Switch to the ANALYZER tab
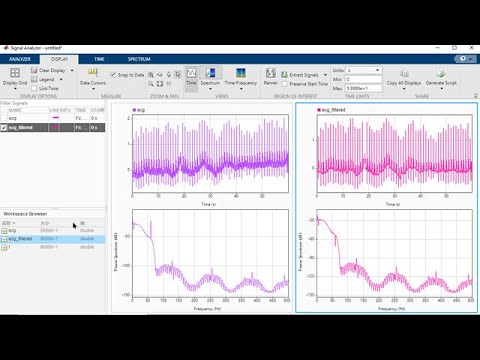The height and width of the screenshot is (360, 480). point(20,59)
